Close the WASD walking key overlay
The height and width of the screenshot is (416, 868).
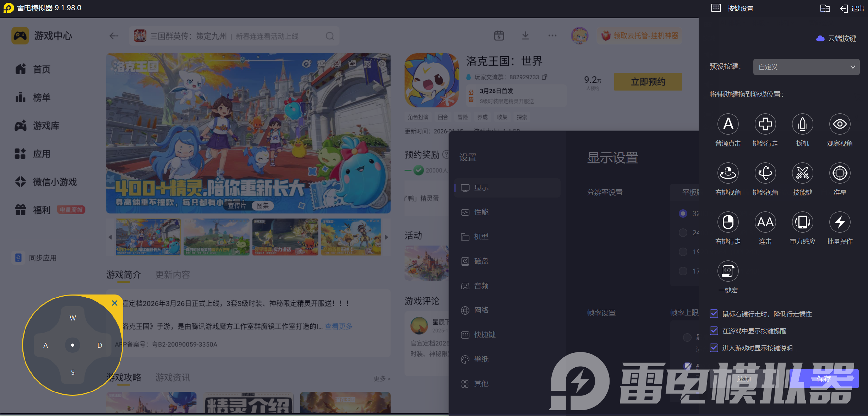(x=114, y=303)
